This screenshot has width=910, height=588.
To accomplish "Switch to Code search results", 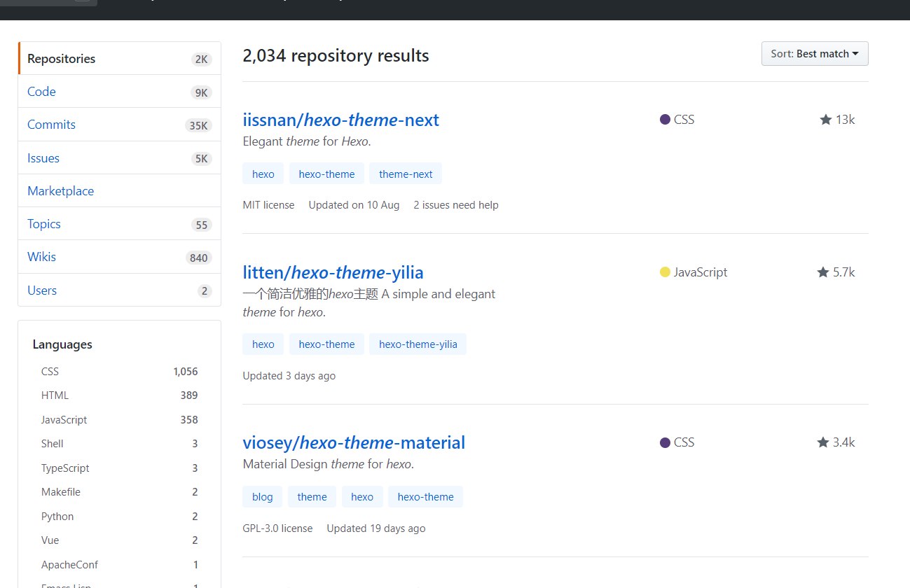I will 120,92.
